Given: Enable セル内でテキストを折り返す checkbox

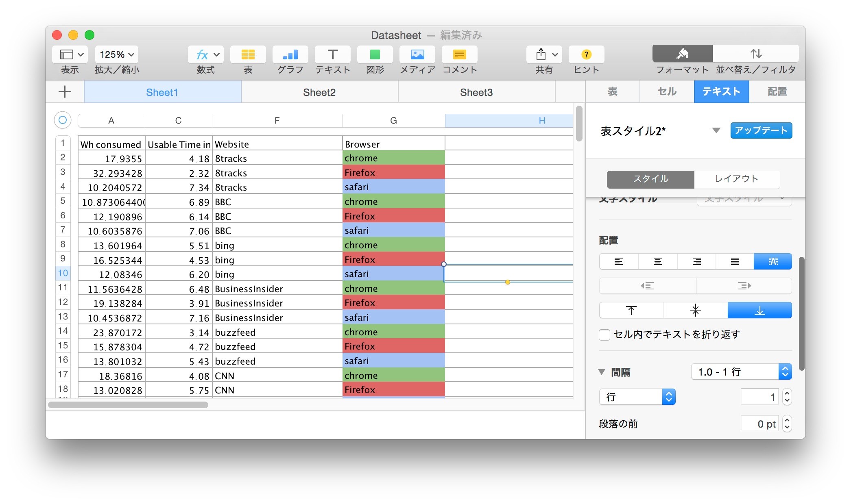Looking at the screenshot, I should (x=604, y=335).
